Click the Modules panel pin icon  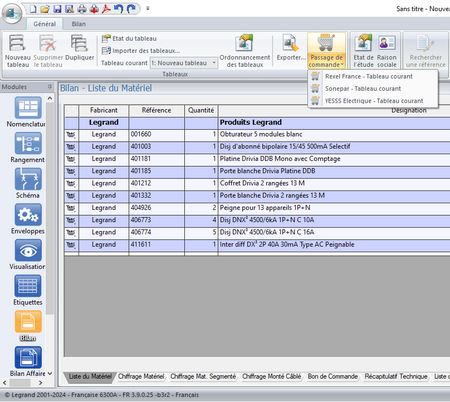click(50, 87)
